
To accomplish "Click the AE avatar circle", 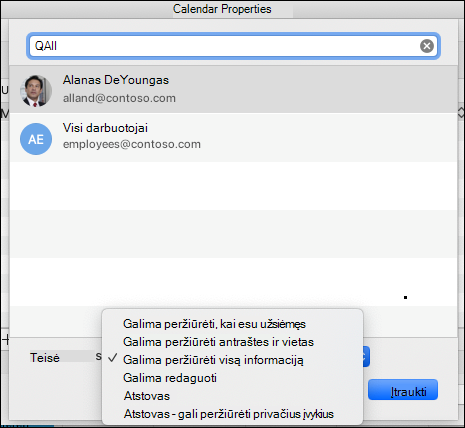I will (x=36, y=139).
